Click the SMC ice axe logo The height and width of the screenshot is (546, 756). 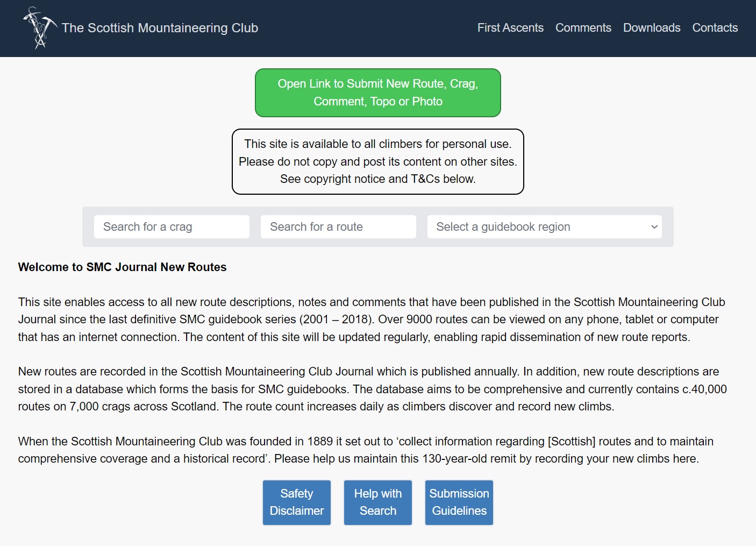click(x=40, y=28)
